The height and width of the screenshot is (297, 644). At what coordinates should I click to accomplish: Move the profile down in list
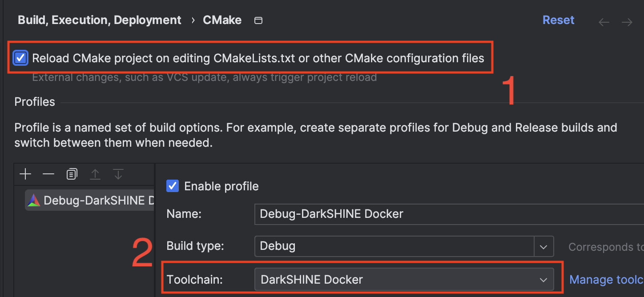(x=118, y=174)
